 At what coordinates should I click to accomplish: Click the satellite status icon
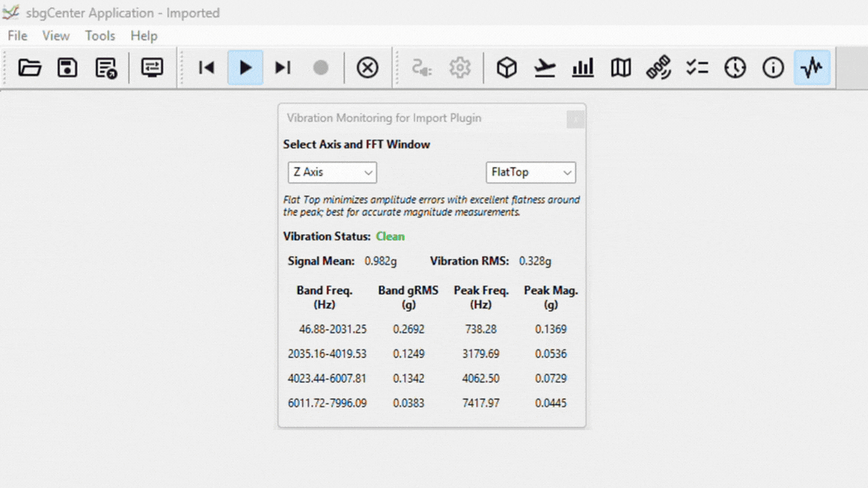pos(659,67)
